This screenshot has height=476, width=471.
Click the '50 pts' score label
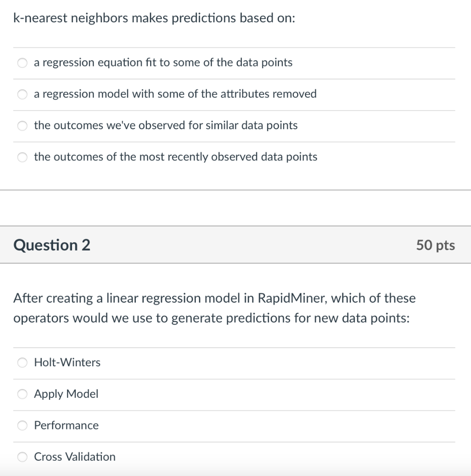point(436,245)
